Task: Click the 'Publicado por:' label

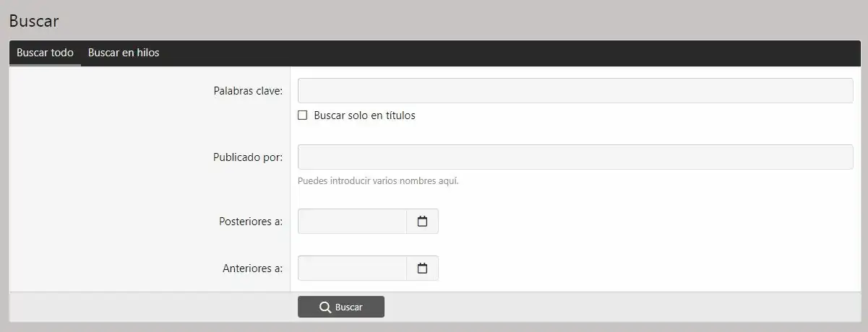Action: (248, 157)
